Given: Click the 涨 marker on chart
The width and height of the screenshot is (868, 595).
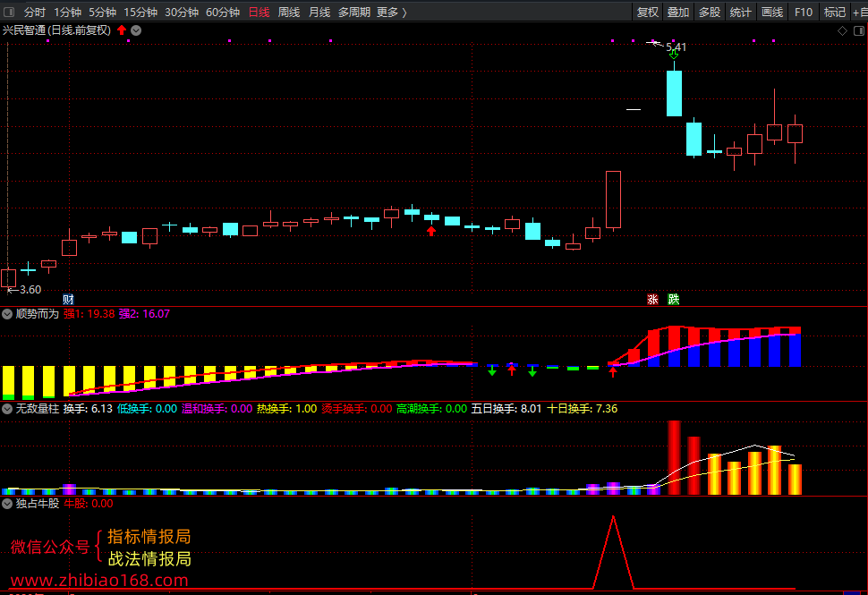Looking at the screenshot, I should pos(652,300).
